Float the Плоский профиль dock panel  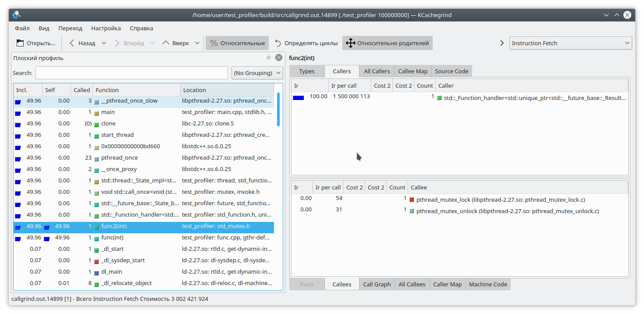269,57
